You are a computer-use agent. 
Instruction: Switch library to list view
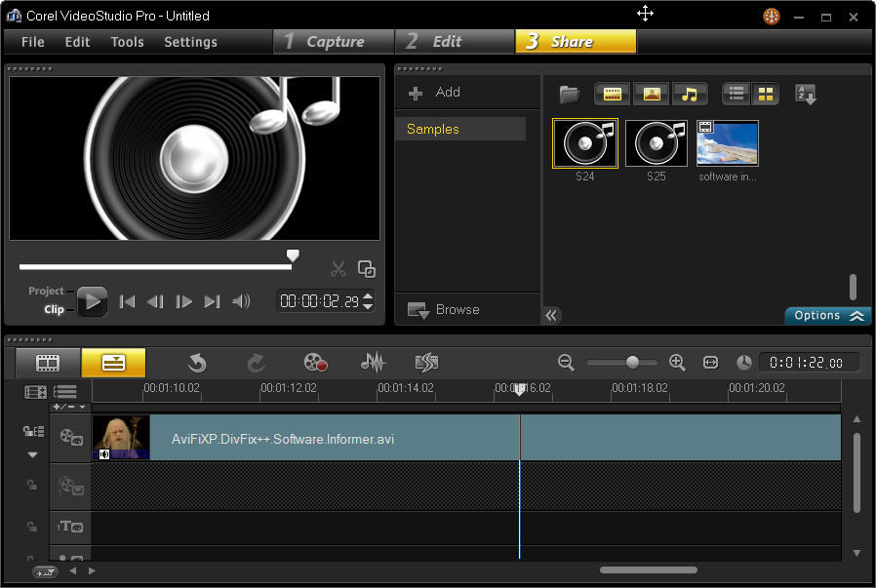coord(737,94)
